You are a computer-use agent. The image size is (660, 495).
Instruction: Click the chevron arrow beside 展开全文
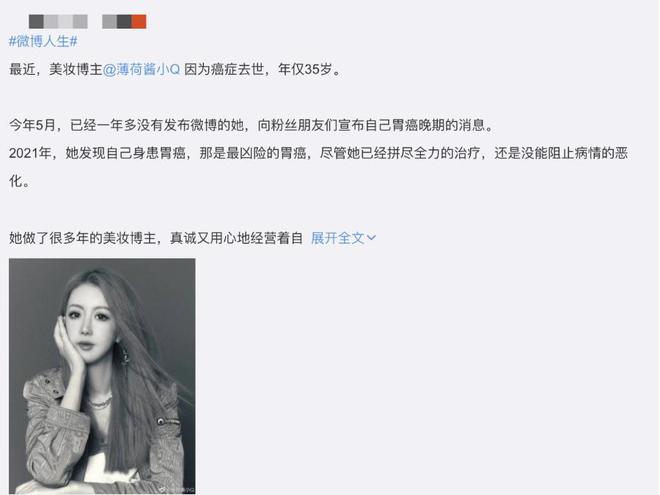(x=371, y=238)
